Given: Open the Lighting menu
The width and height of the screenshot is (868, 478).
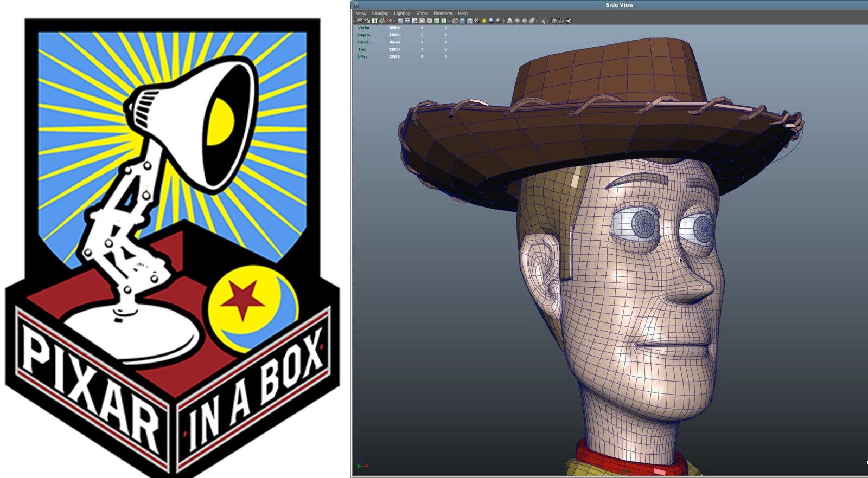Looking at the screenshot, I should point(402,13).
